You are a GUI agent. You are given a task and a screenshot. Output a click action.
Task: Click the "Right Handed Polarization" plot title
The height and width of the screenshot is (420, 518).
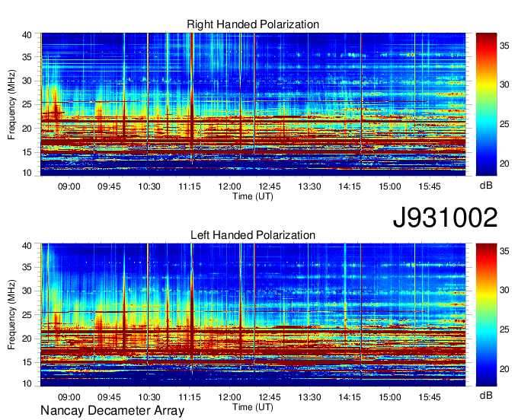coord(253,24)
